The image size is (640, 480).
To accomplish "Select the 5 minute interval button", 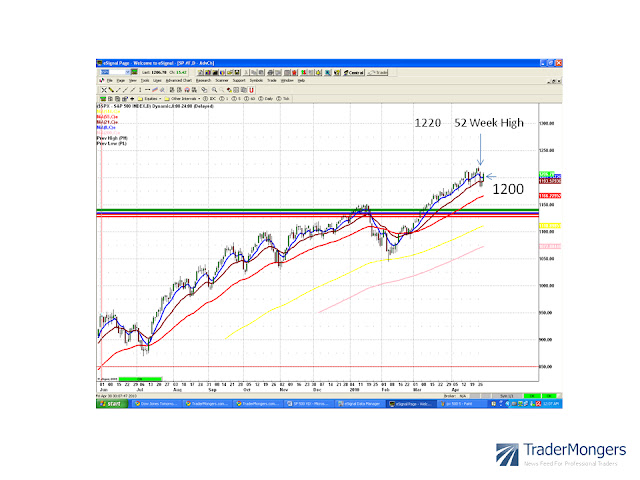I will (236, 99).
